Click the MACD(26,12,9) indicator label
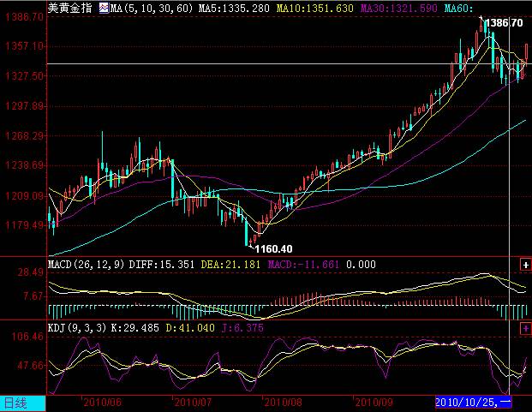The image size is (532, 412). pos(87,265)
